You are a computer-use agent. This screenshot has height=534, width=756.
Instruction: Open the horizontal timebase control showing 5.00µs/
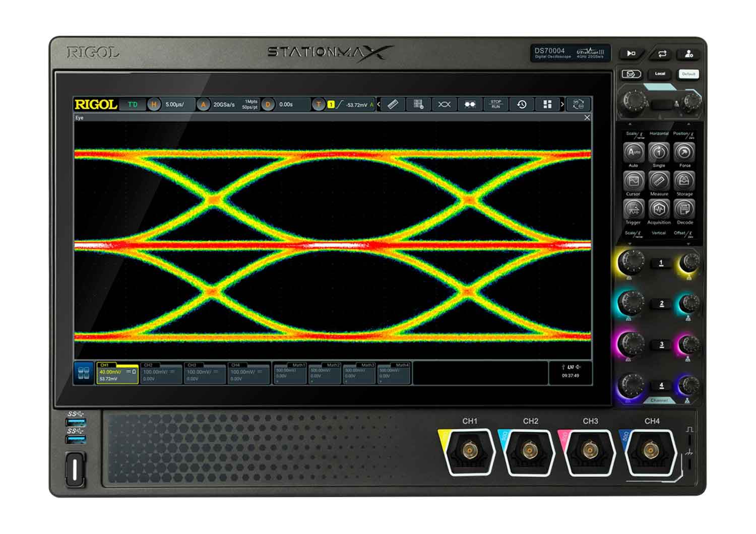point(174,105)
